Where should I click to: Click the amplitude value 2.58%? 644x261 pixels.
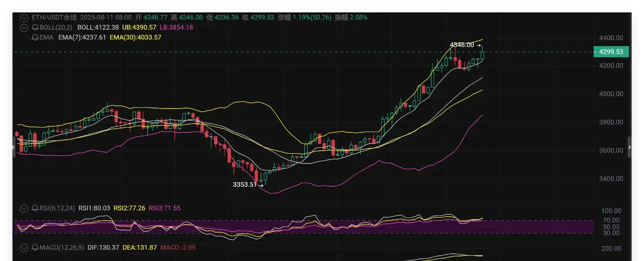pos(358,17)
